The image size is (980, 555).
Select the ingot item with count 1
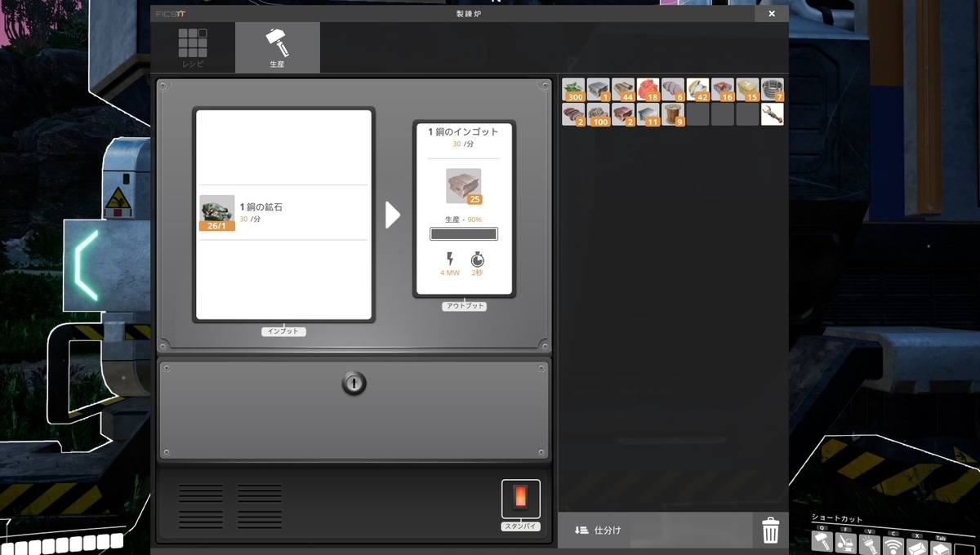pyautogui.click(x=599, y=90)
